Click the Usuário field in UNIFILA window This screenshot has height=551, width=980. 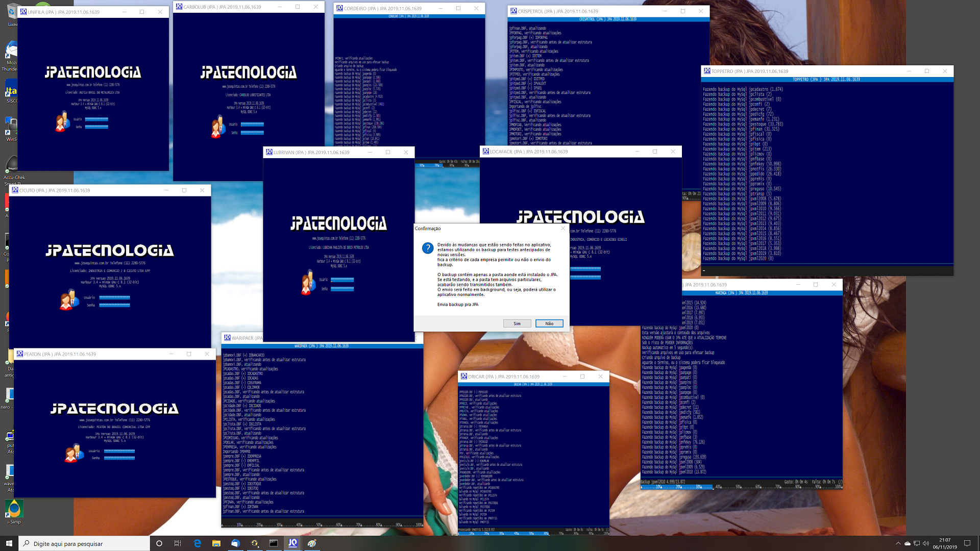coord(96,119)
